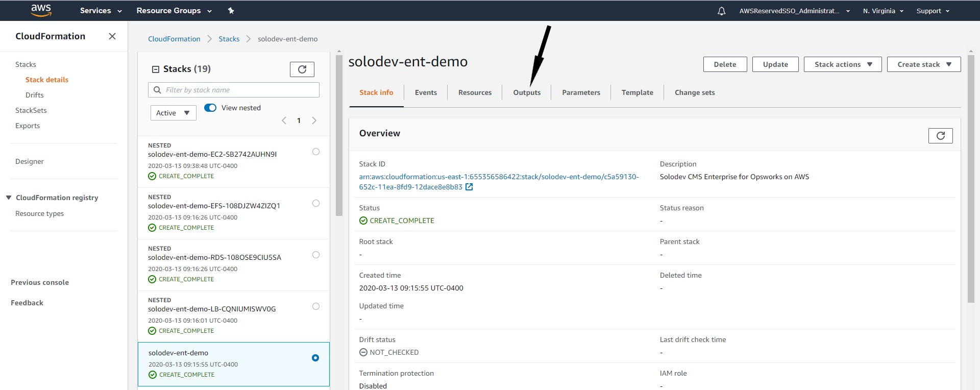
Task: Switch to the Events tab
Action: 426,92
